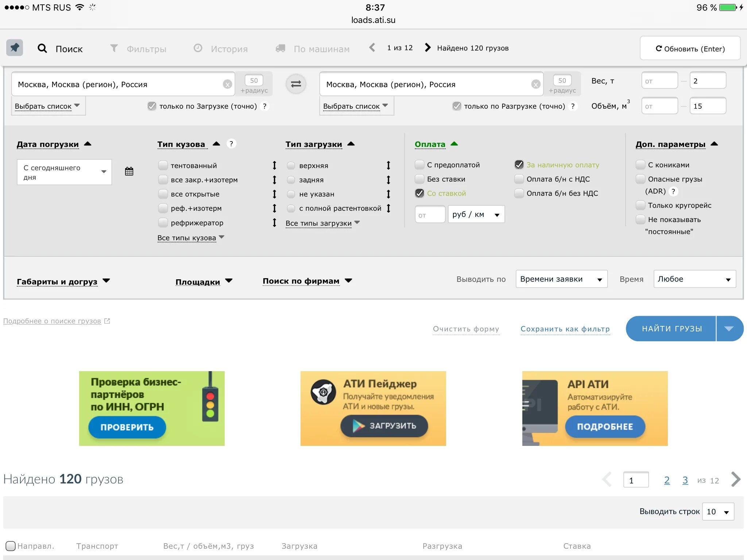Toggle только по Разгрузке (точно) checkbox
Screen dimensions: 747x560
pyautogui.click(x=457, y=106)
